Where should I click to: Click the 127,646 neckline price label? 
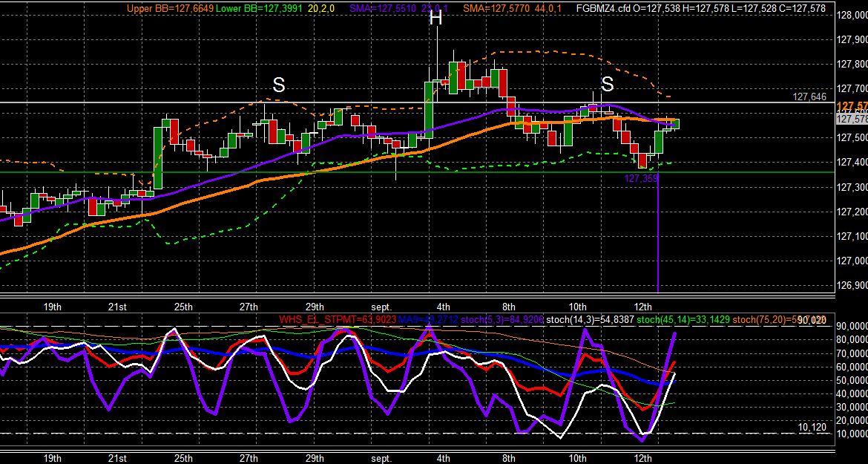(x=809, y=97)
